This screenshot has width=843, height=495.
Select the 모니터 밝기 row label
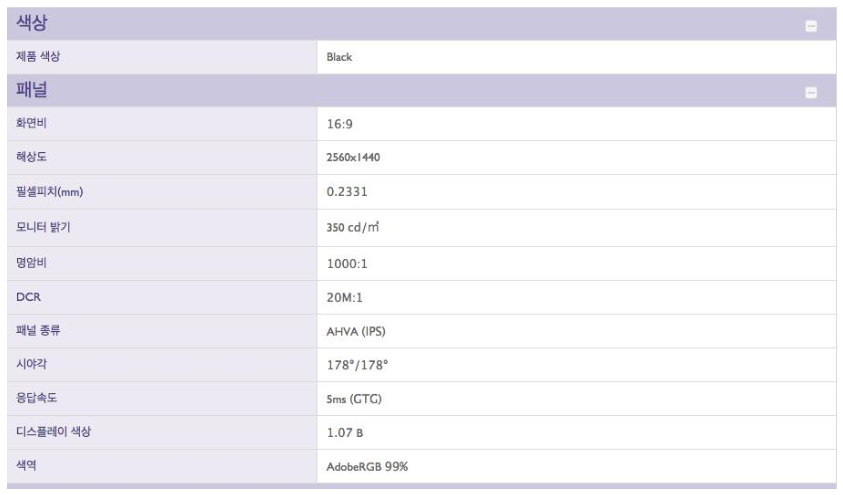(43, 227)
